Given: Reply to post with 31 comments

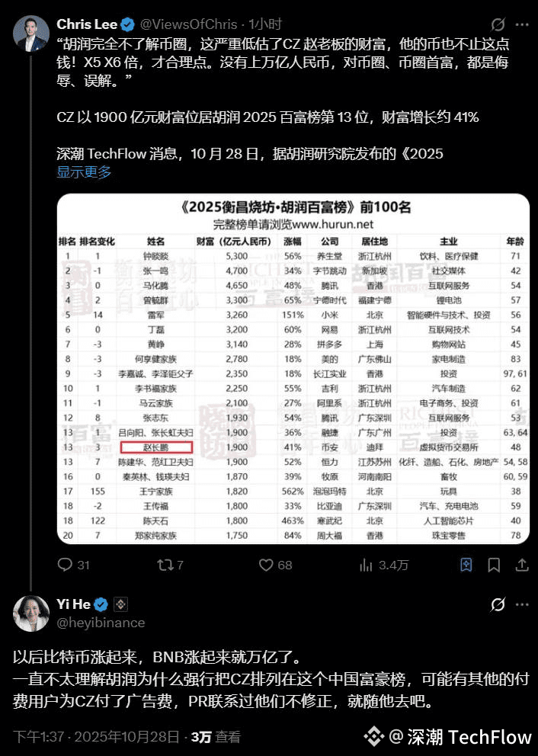Looking at the screenshot, I should coord(73,565).
